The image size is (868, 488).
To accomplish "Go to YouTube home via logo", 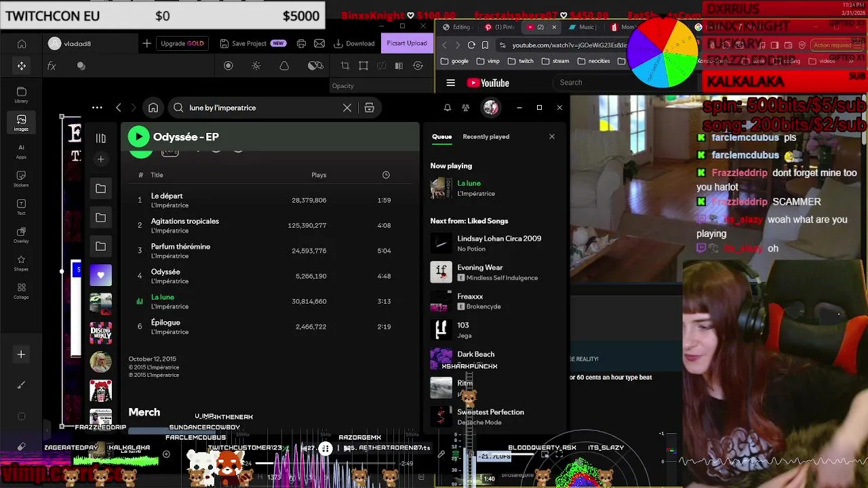I will pyautogui.click(x=488, y=83).
